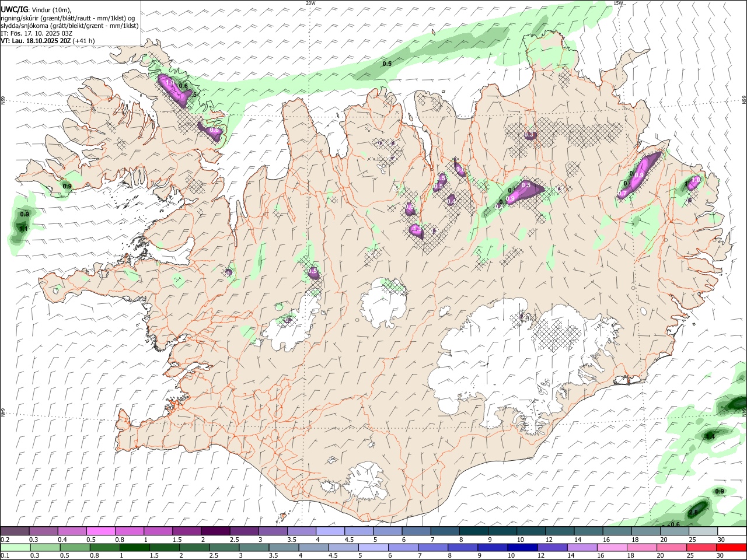Image resolution: width=747 pixels, height=560 pixels.
Task: Select the 'rigning/skúrir' legend description line
Action: 68,18
